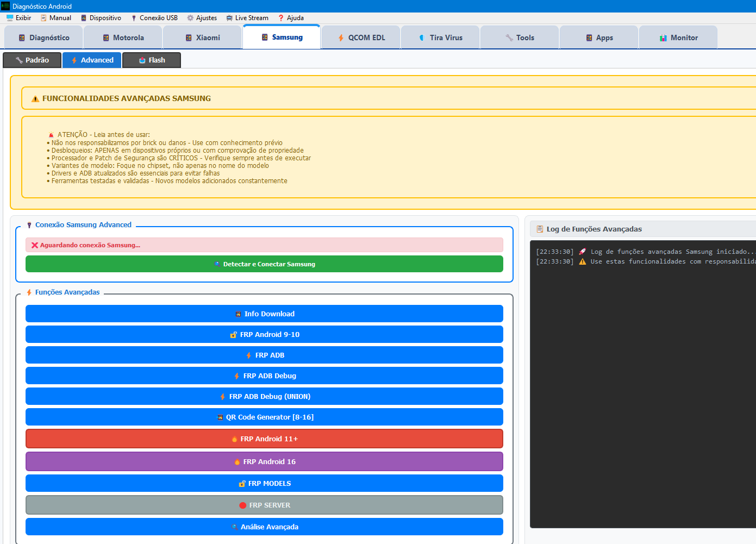Screen dimensions: 756x544
Task: Open the Monitor tab
Action: point(679,37)
